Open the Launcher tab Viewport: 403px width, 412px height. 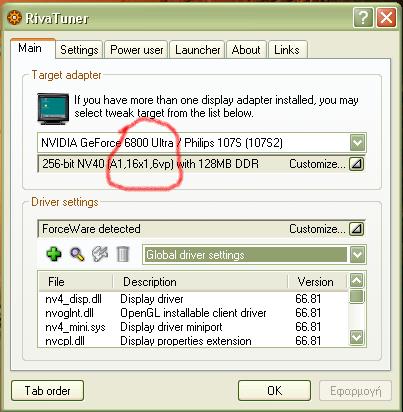point(198,50)
